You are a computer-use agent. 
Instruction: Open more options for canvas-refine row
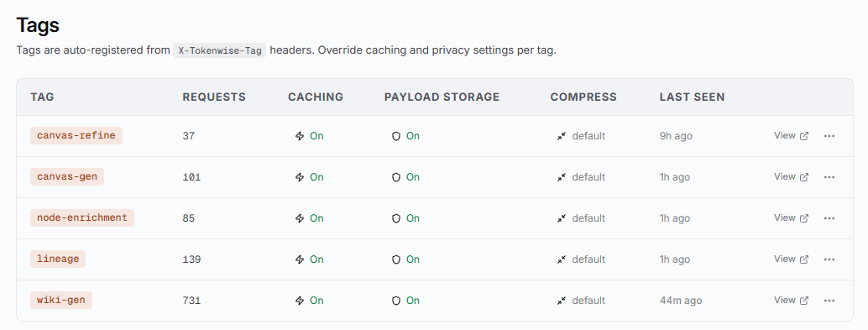(x=829, y=136)
